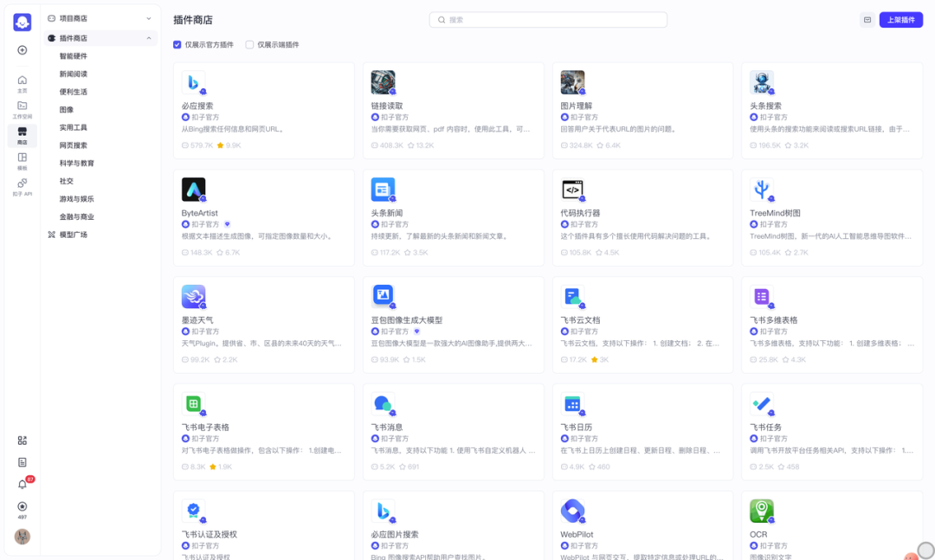Screen dimensions: 935x560
Task: Click the 飞书消息 plugin icon
Action: click(383, 403)
